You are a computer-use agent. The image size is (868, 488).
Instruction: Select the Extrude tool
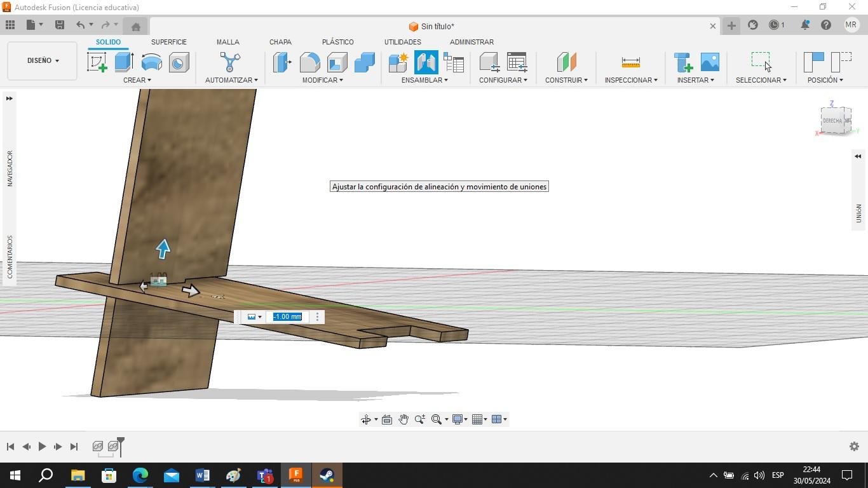(125, 62)
